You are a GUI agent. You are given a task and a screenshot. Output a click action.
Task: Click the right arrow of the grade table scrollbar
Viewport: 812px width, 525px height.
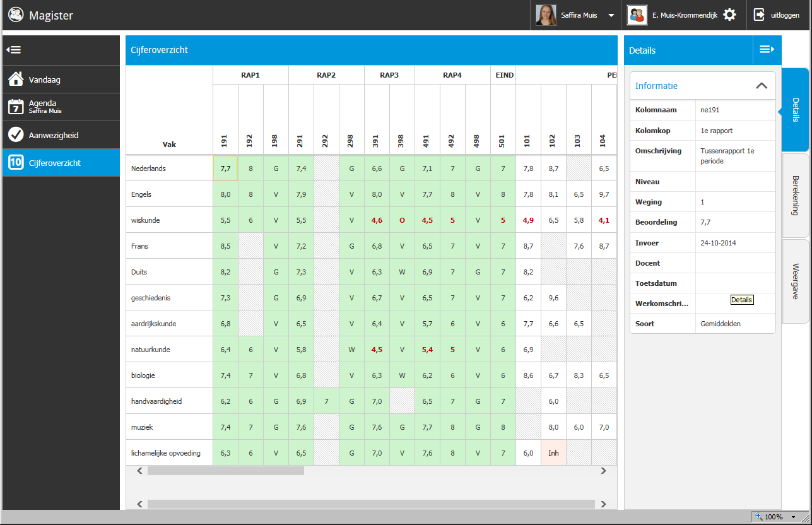click(x=603, y=471)
